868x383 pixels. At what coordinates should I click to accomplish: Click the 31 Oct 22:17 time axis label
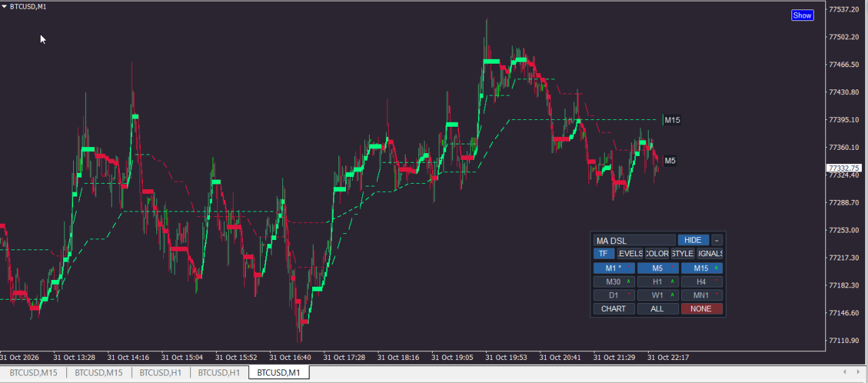coord(669,357)
